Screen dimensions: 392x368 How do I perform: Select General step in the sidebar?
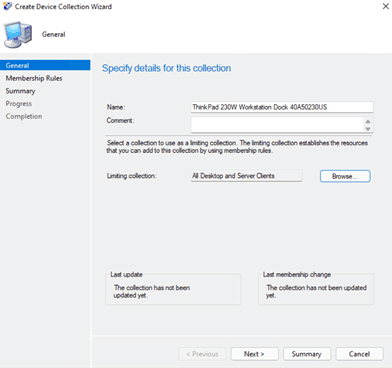45,65
